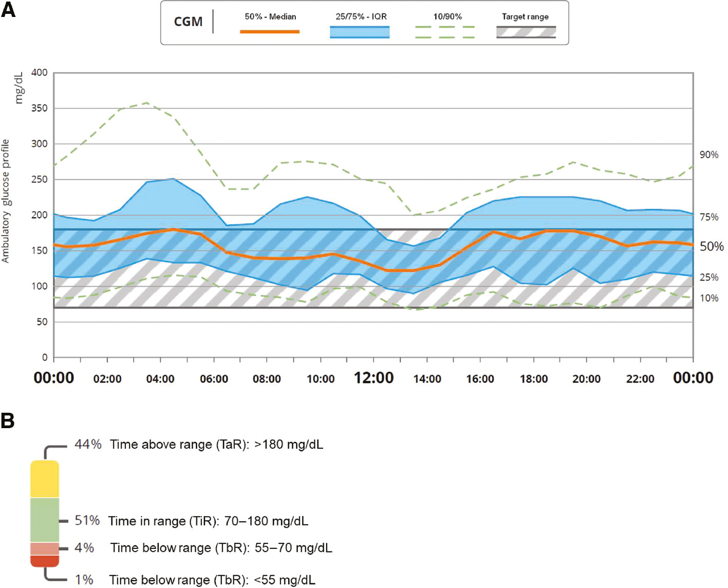This screenshot has width=728, height=588.
Task: Select the 50% median label at right
Action: (712, 247)
